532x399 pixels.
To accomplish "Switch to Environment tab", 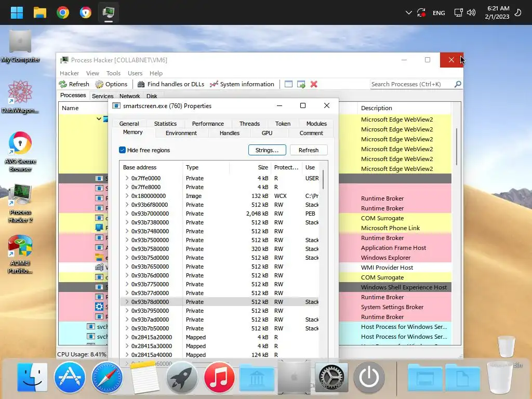I will [181, 133].
